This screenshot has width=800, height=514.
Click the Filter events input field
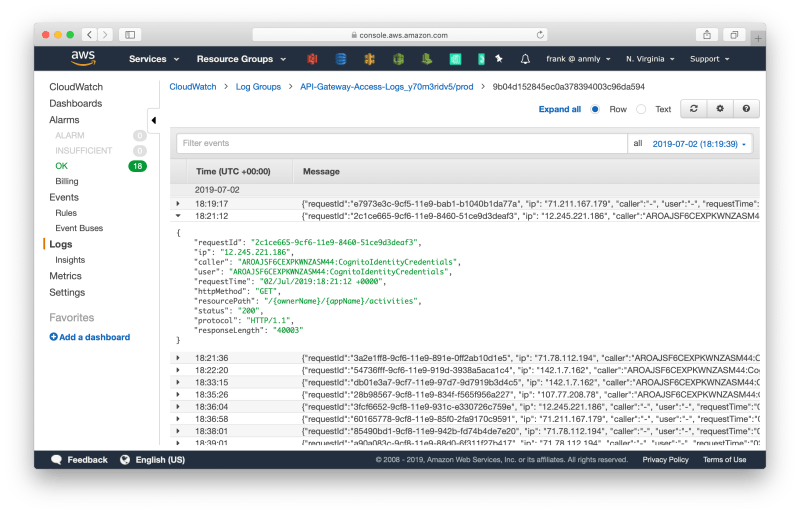(402, 143)
